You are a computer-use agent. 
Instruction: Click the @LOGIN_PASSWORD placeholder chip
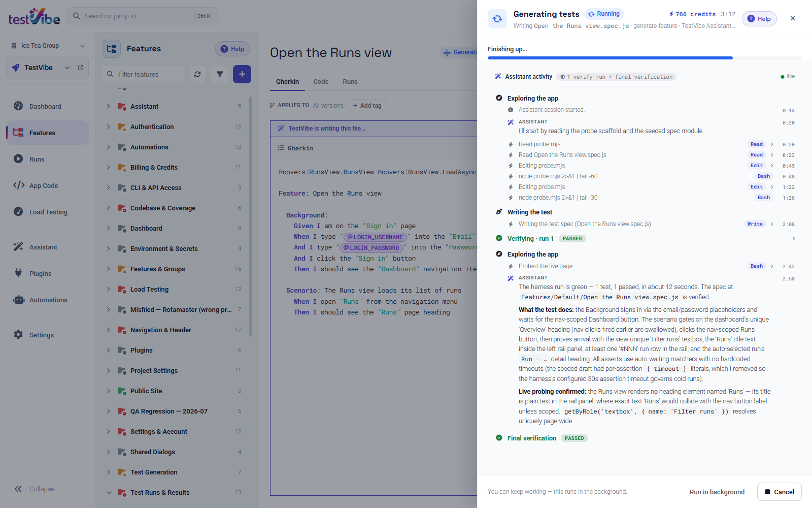click(x=371, y=247)
